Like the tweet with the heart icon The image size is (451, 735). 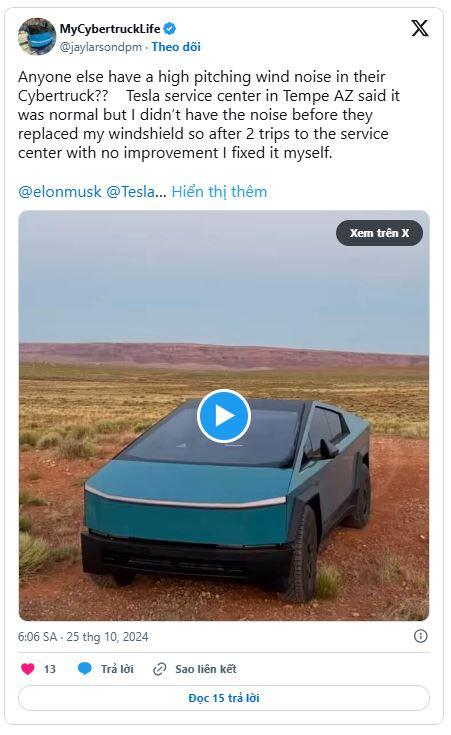tap(28, 669)
